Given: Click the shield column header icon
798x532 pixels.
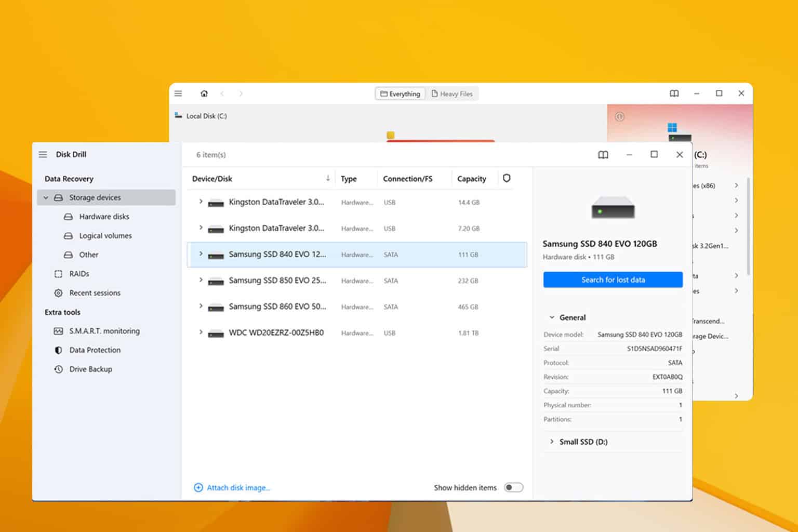Looking at the screenshot, I should (x=507, y=178).
